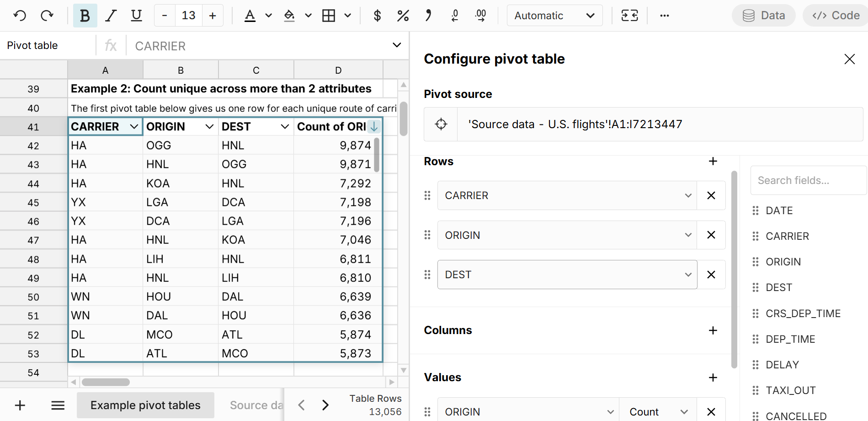The height and width of the screenshot is (421, 868).
Task: Click the Search fields input box
Action: (808, 180)
